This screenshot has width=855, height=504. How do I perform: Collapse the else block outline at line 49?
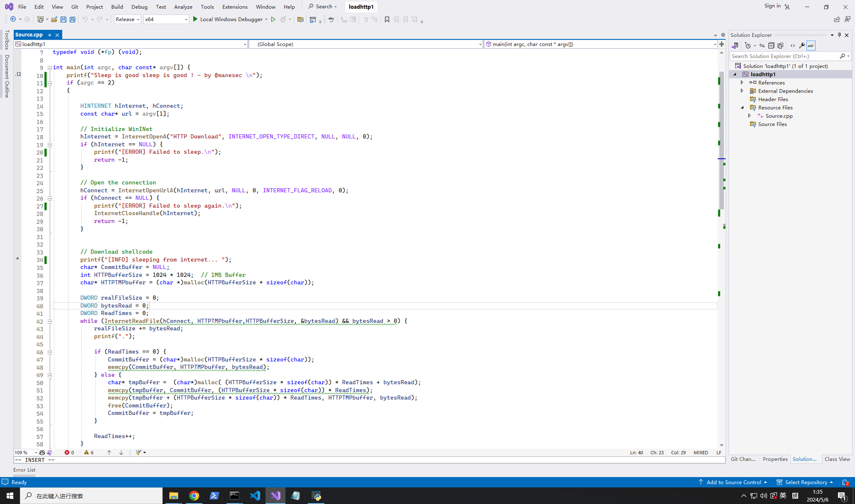(50, 375)
